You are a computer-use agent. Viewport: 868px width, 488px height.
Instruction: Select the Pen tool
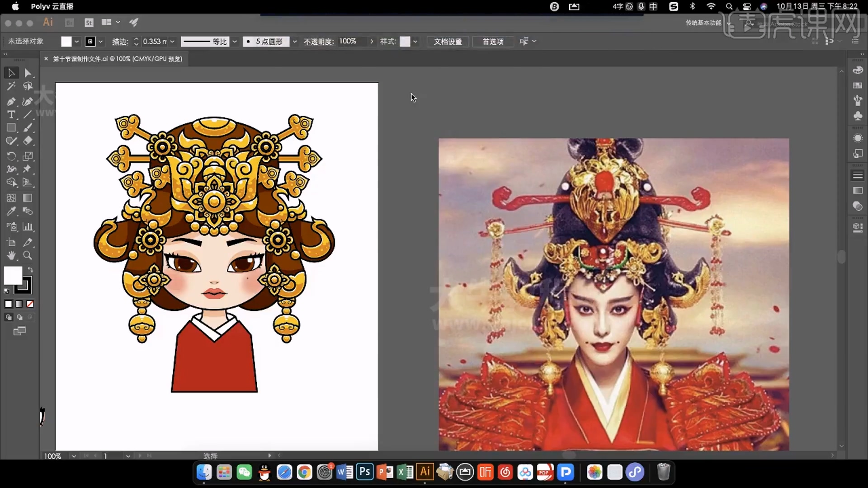11,101
